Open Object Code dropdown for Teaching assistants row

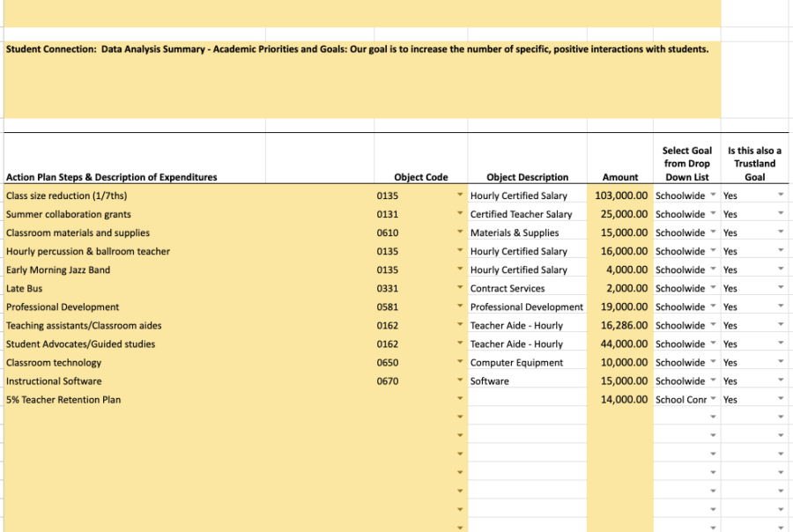click(460, 325)
